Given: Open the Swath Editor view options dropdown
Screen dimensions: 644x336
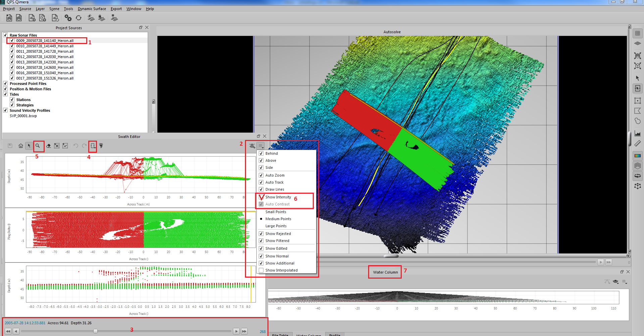Looking at the screenshot, I should [x=261, y=146].
